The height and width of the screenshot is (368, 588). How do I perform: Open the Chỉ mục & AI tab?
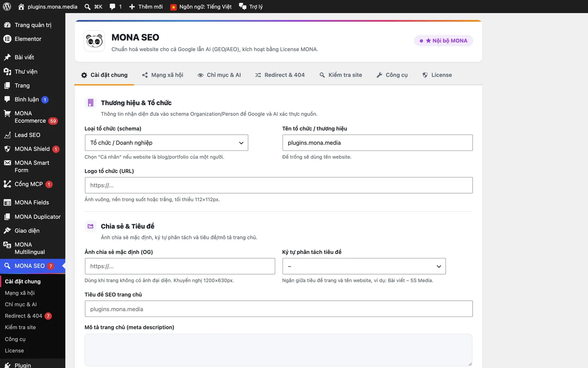click(x=219, y=75)
